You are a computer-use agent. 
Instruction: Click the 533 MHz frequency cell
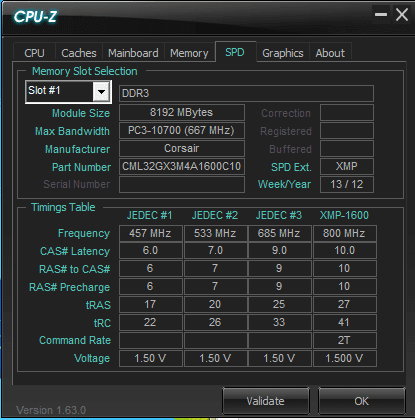pos(215,233)
